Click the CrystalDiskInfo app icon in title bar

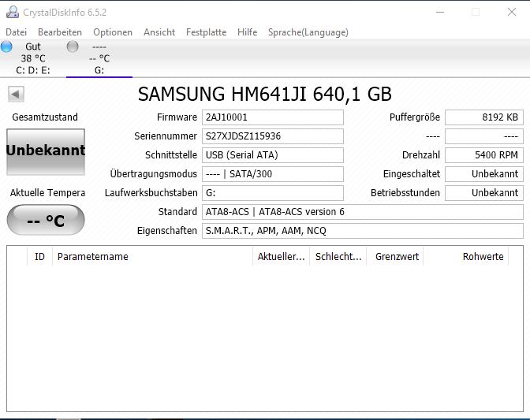pyautogui.click(x=13, y=12)
